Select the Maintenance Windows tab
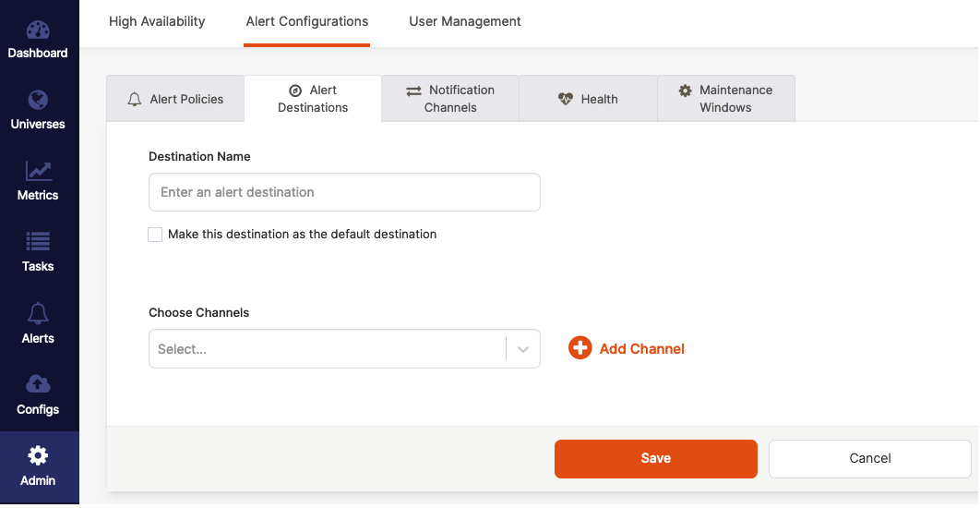 [725, 99]
